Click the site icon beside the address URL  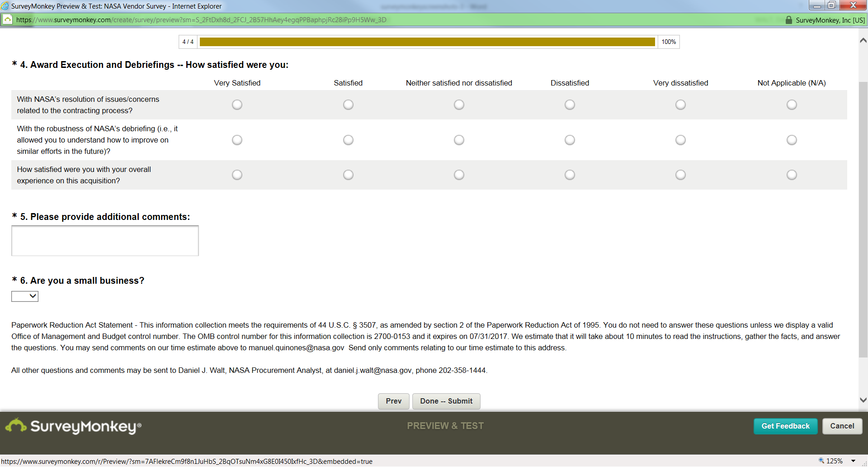8,19
